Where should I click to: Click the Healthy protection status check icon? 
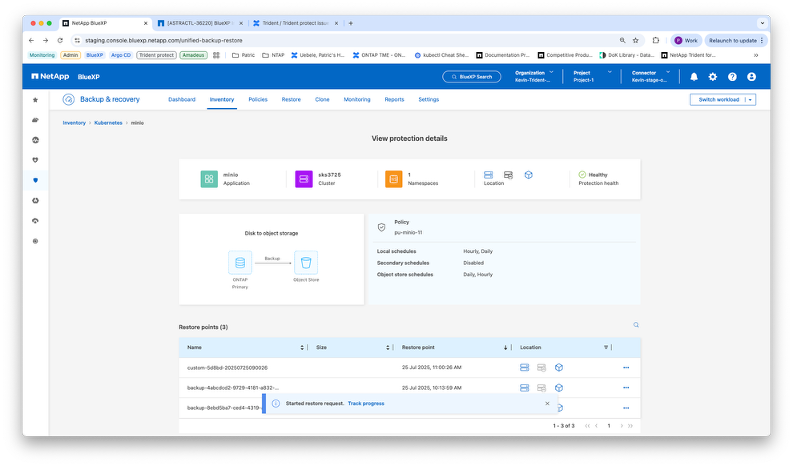[x=582, y=175]
